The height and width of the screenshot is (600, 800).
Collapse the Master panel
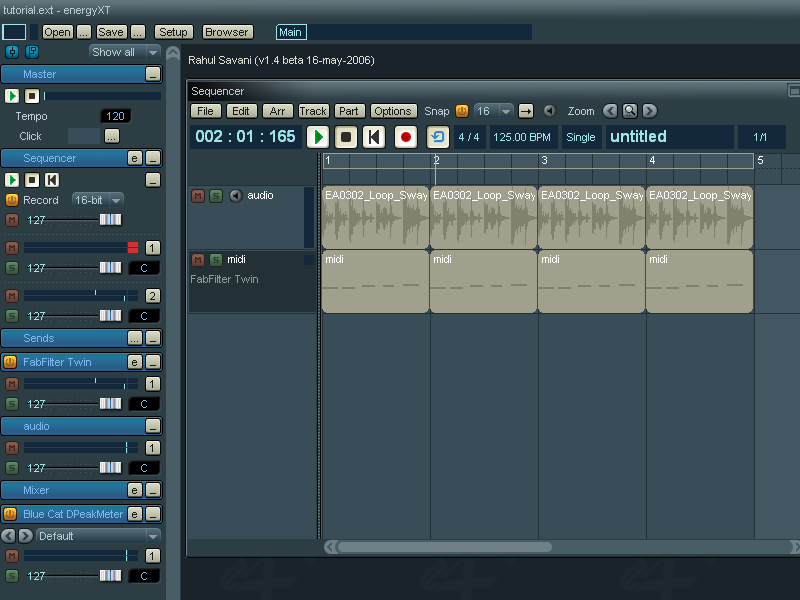click(x=153, y=74)
